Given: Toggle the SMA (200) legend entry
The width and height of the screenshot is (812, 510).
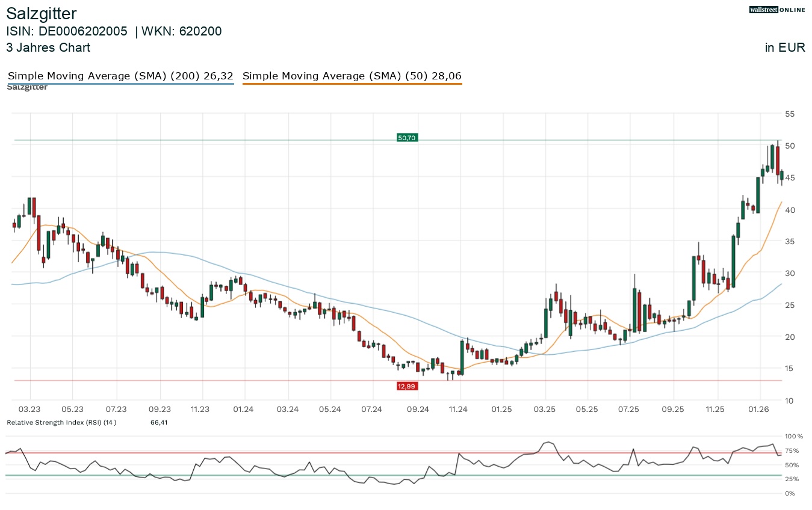Looking at the screenshot, I should click(120, 76).
